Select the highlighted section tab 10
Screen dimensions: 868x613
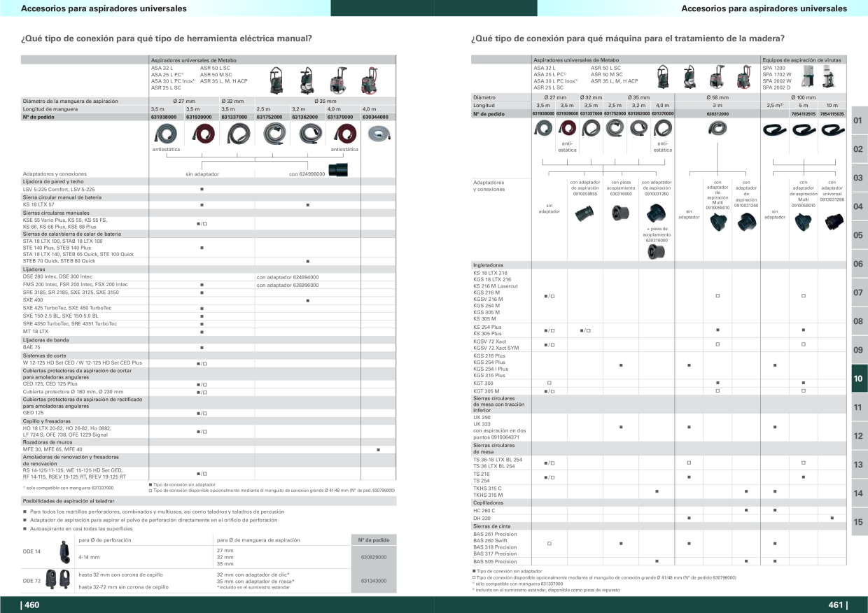pyautogui.click(x=859, y=379)
